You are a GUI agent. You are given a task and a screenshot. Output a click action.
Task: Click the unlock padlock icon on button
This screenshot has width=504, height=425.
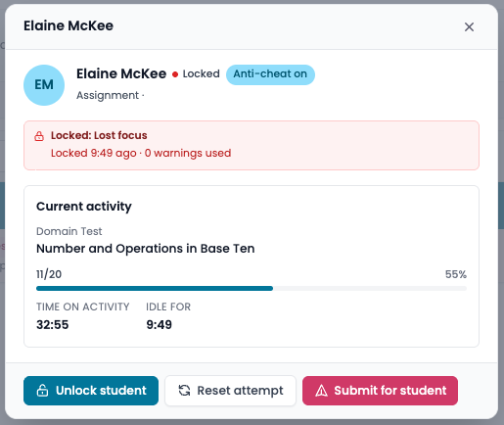click(42, 391)
